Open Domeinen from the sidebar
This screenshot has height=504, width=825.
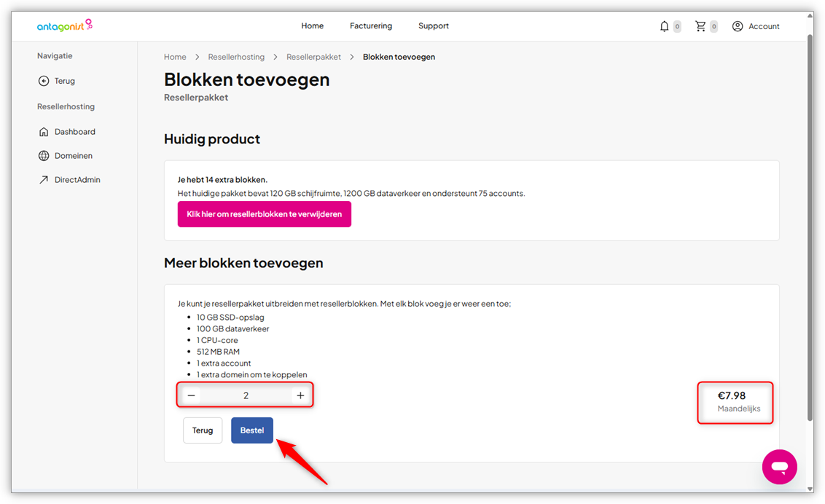(x=74, y=155)
